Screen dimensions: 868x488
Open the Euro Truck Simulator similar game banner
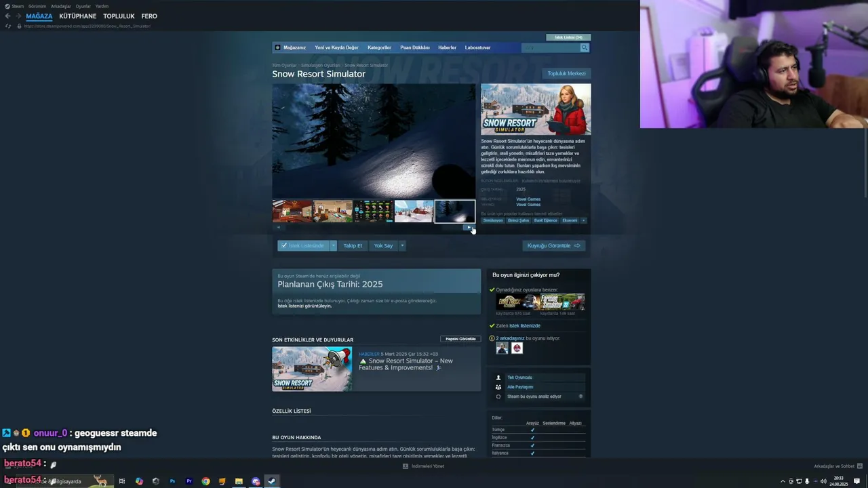coord(518,302)
